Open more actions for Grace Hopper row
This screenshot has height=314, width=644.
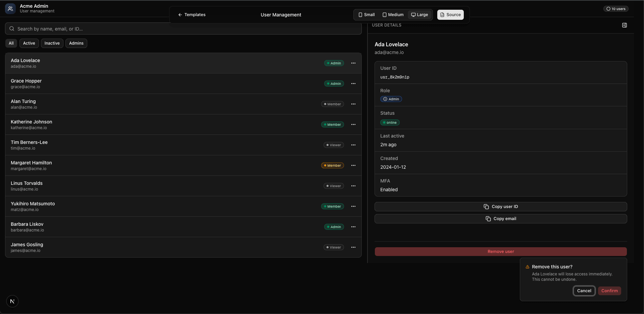353,84
